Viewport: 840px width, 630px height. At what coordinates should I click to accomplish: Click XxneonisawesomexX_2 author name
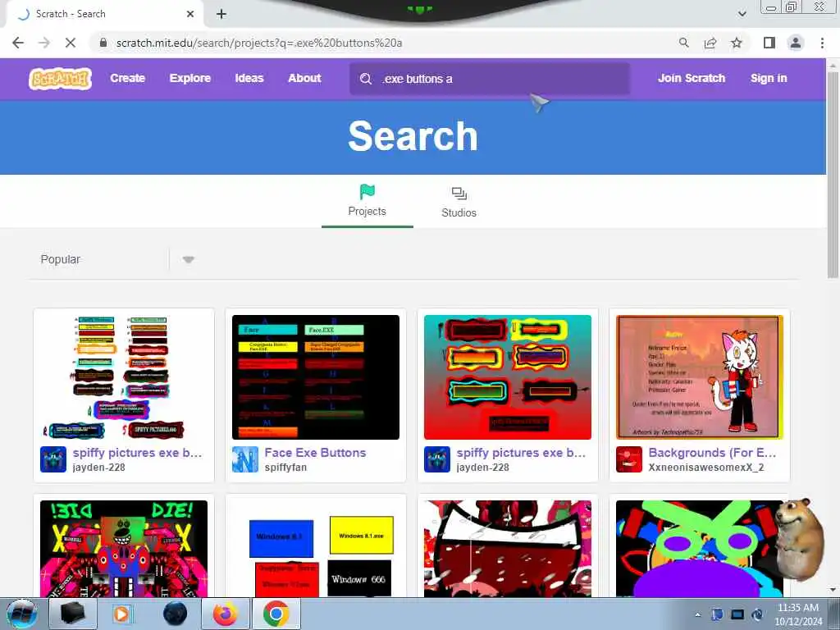point(706,467)
